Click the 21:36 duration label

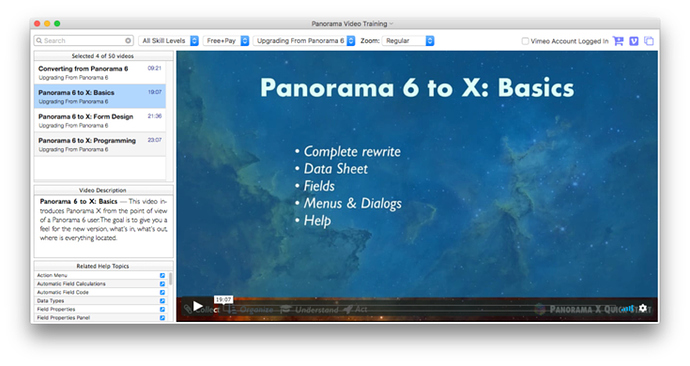click(154, 116)
